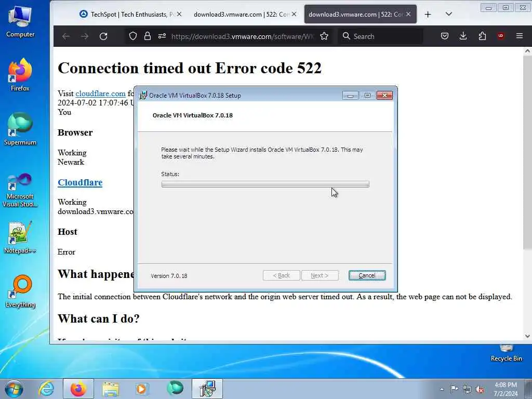
Task: Click the site padlock security icon
Action: coord(147,36)
